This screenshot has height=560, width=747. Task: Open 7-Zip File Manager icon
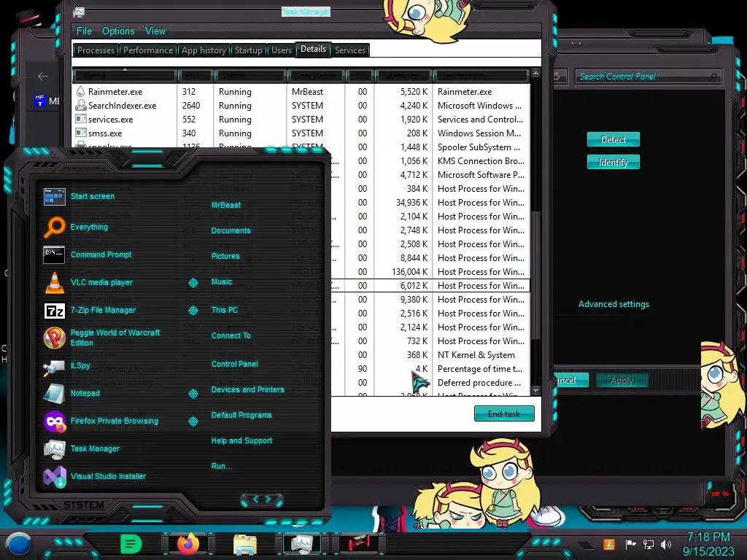54,311
